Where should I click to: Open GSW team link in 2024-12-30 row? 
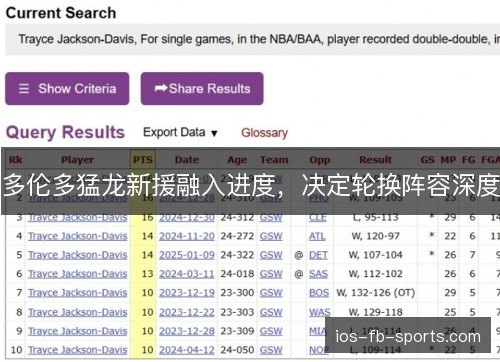pos(271,217)
